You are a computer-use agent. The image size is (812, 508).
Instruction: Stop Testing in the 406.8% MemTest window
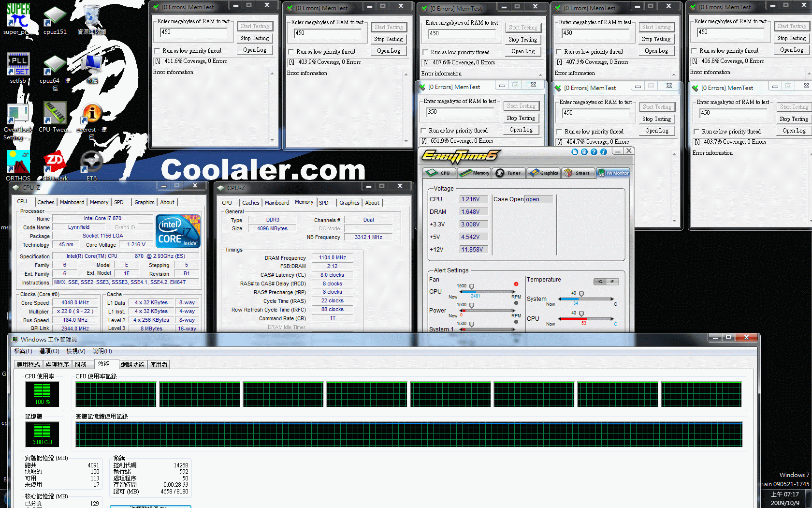pyautogui.click(x=792, y=38)
